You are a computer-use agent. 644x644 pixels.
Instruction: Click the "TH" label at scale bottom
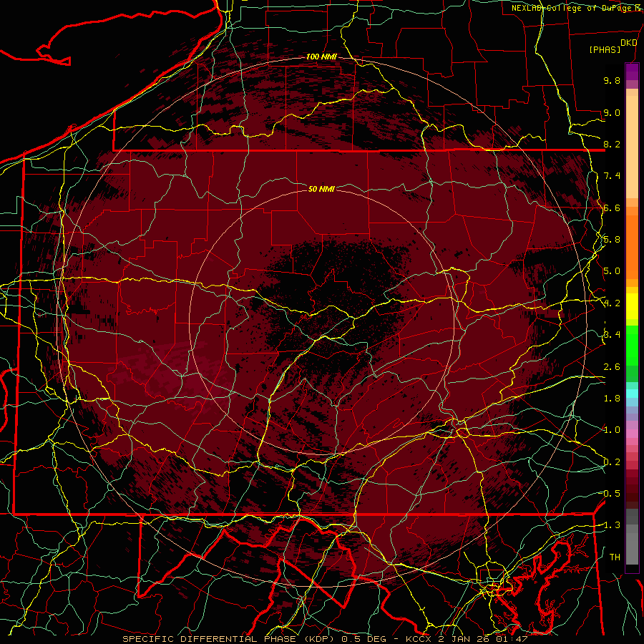pos(615,557)
